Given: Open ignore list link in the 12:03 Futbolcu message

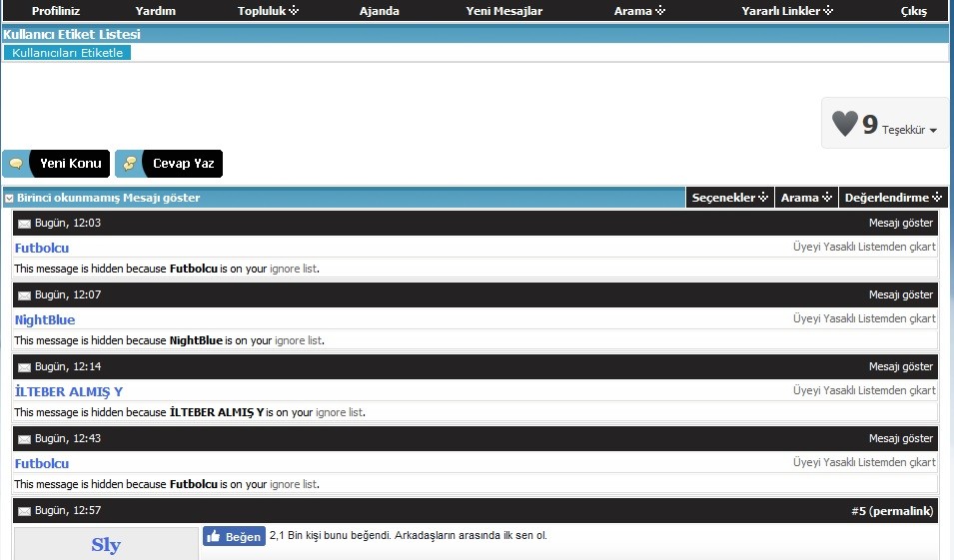Looking at the screenshot, I should click(294, 269).
